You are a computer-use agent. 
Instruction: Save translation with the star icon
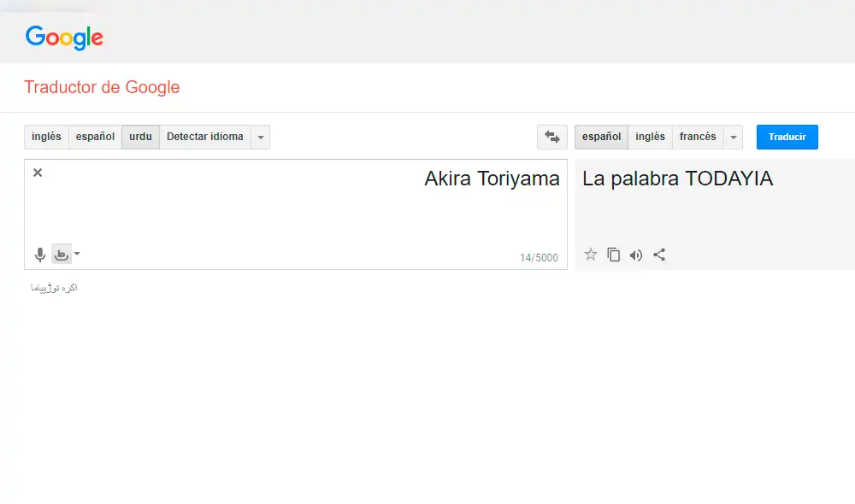click(590, 255)
